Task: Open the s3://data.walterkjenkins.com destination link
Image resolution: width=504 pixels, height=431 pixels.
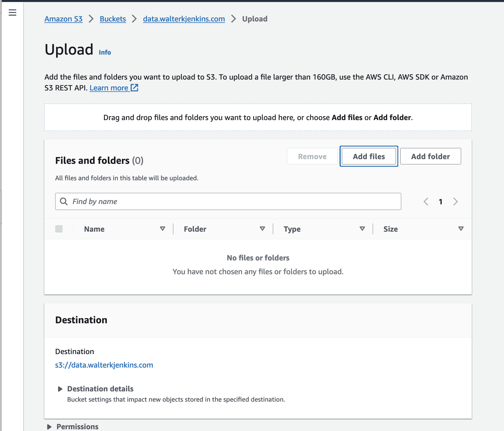Action: click(x=104, y=365)
